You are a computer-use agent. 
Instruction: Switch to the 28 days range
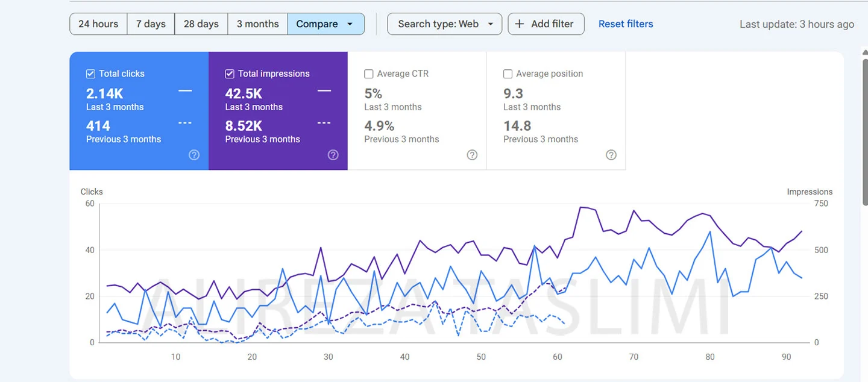point(201,24)
